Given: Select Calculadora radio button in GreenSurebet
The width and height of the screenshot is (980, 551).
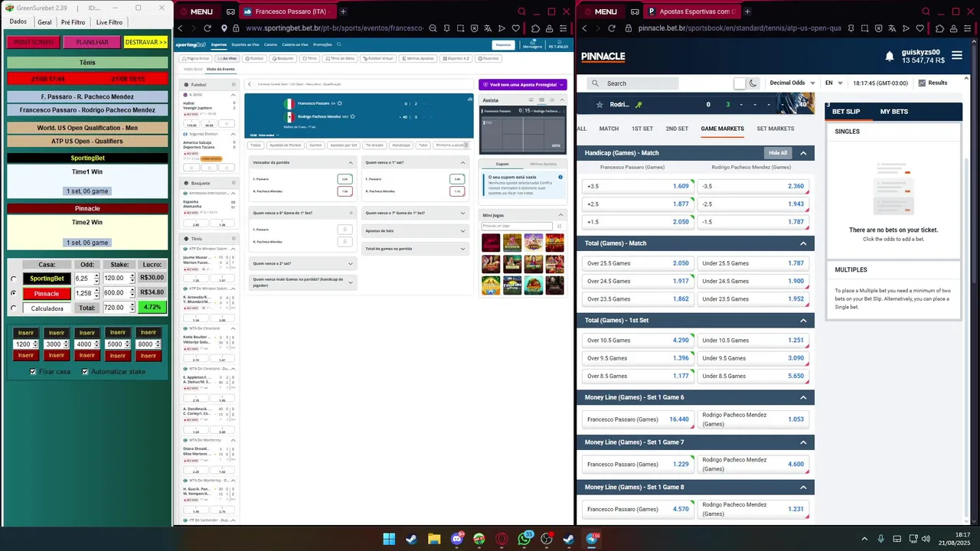Looking at the screenshot, I should pyautogui.click(x=14, y=308).
